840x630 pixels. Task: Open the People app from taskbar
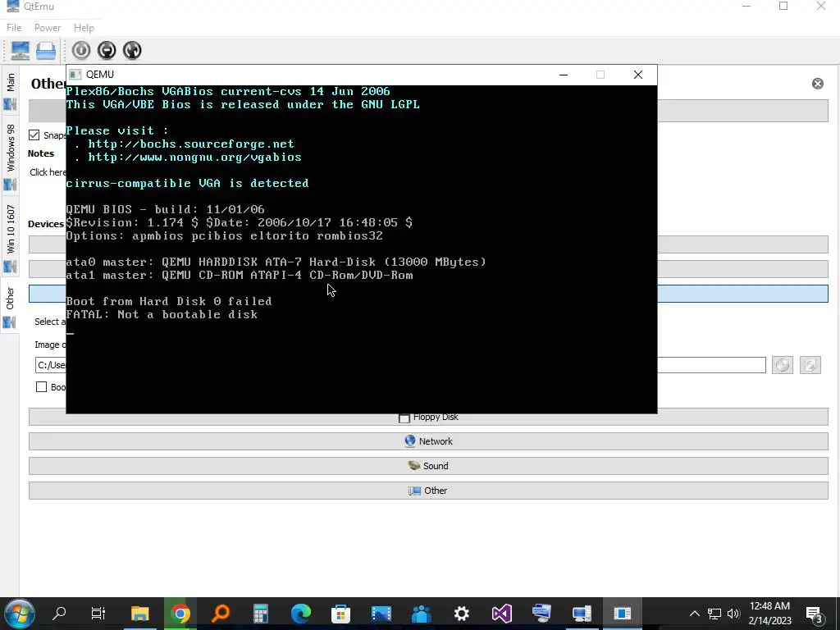(x=421, y=614)
